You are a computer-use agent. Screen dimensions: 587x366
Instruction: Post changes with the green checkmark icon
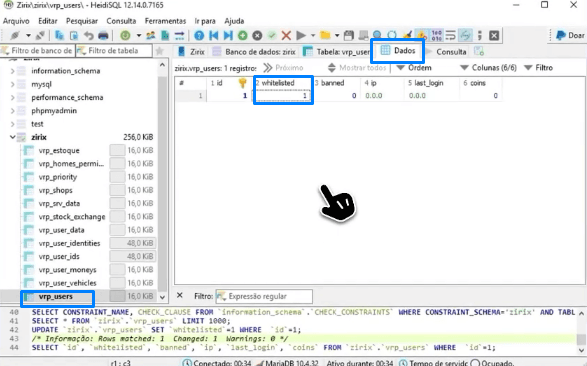tap(272, 36)
